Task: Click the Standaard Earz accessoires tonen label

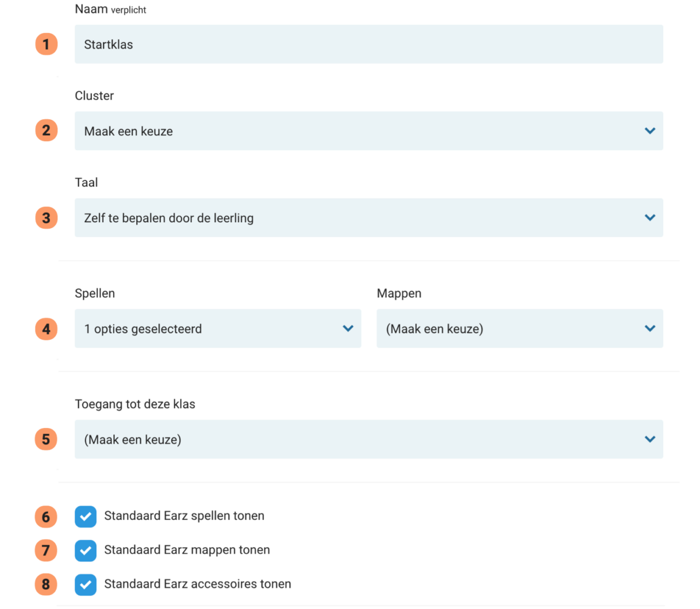Action: pos(197,584)
